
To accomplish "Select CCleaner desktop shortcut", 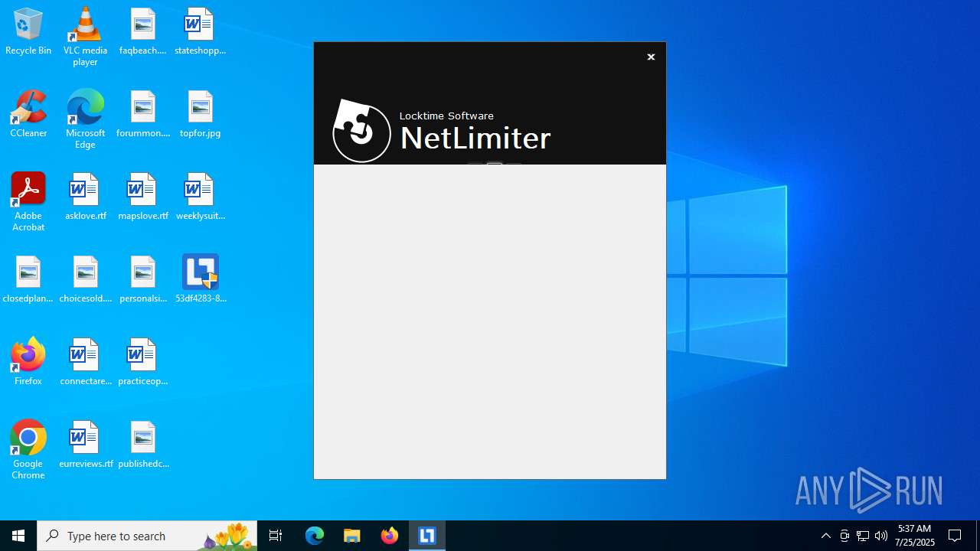I will (28, 115).
